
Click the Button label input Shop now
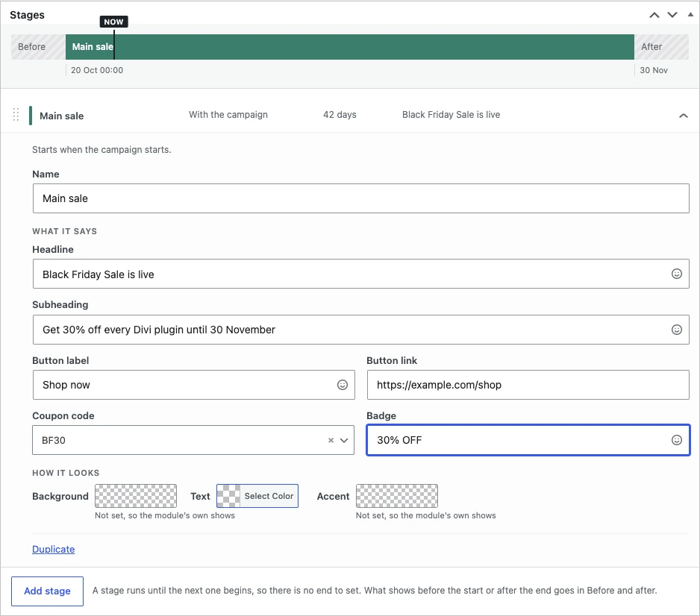[194, 385]
